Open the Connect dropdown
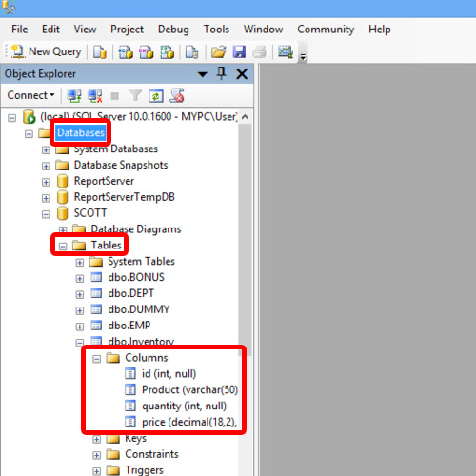 30,95
